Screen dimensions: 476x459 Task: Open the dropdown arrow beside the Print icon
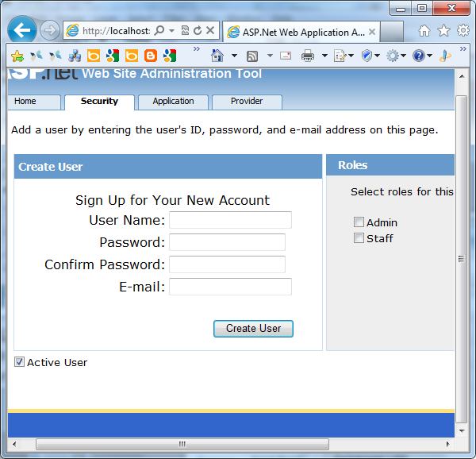point(324,56)
